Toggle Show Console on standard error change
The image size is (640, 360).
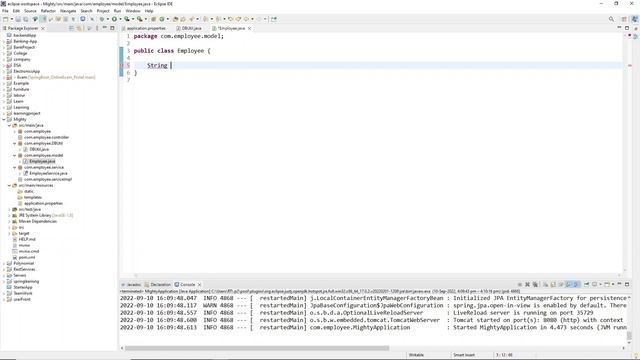point(576,284)
